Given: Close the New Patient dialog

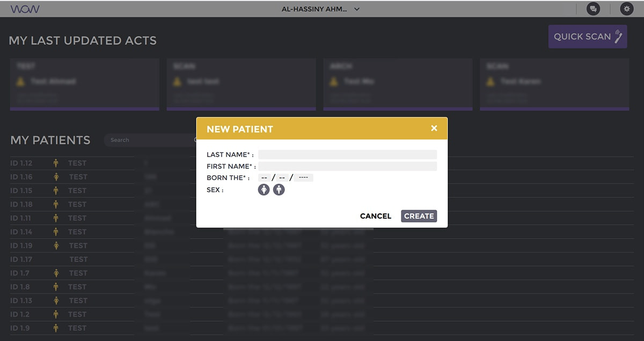Looking at the screenshot, I should click(434, 128).
